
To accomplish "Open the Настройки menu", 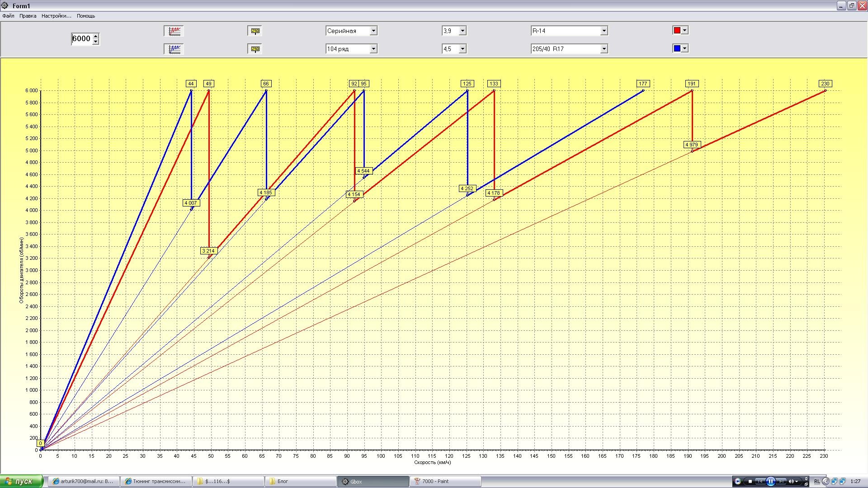I will click(56, 16).
